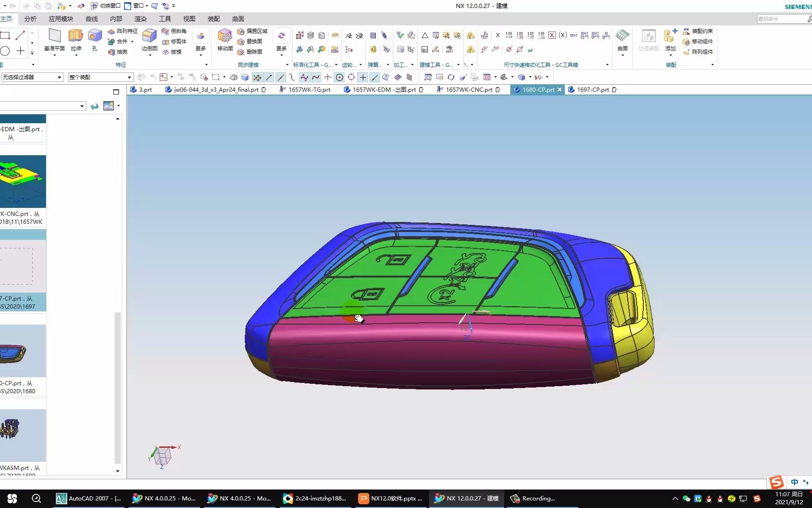Open the 合并 dropdown arrow

(133, 41)
